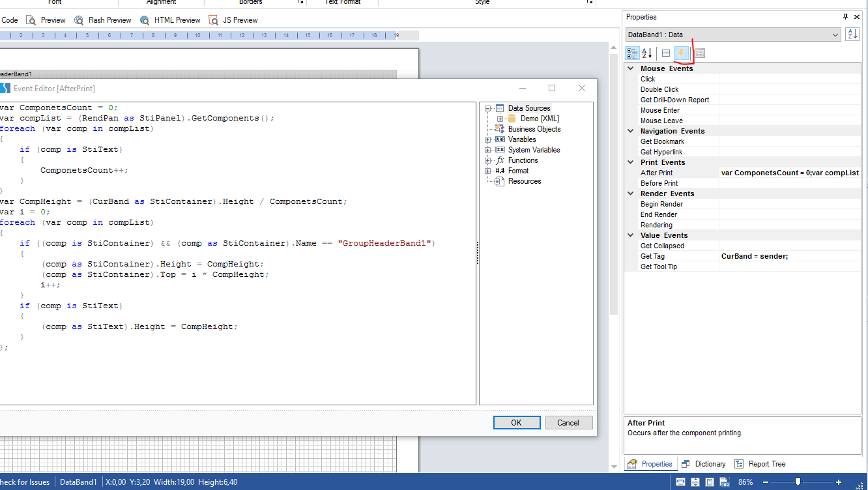Collapse the Print Events category
Image resolution: width=868 pixels, height=490 pixels.
click(630, 162)
